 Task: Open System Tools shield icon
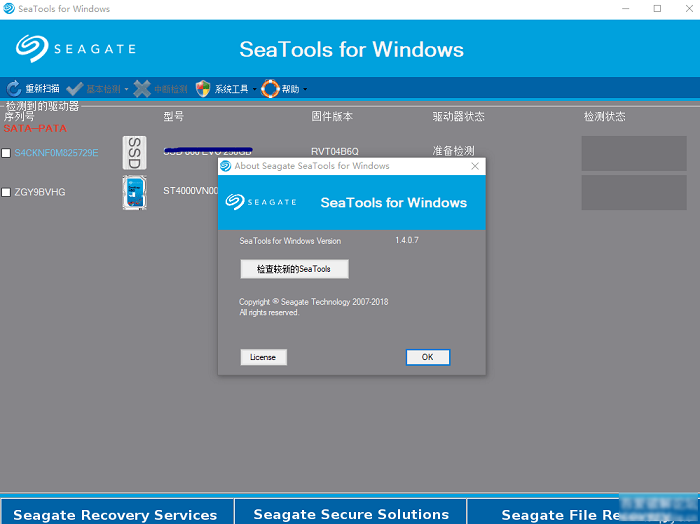click(203, 89)
